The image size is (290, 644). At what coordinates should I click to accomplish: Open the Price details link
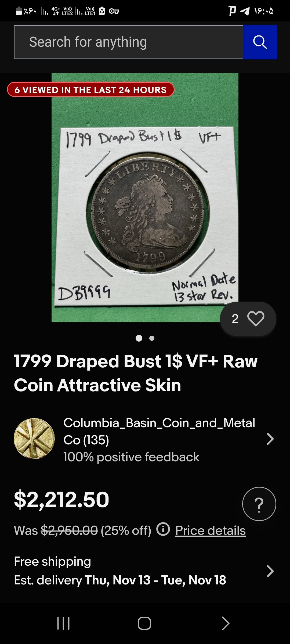pos(211,530)
